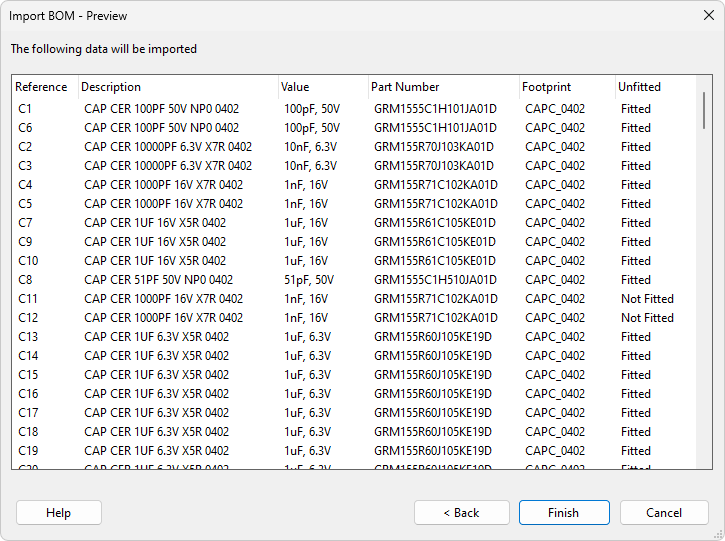Close the Import BOM Preview dialog
The height and width of the screenshot is (541, 725).
(701, 16)
